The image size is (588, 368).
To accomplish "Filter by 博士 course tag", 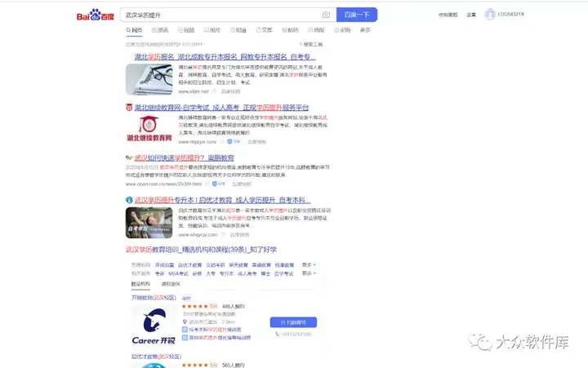I will 265,273.
